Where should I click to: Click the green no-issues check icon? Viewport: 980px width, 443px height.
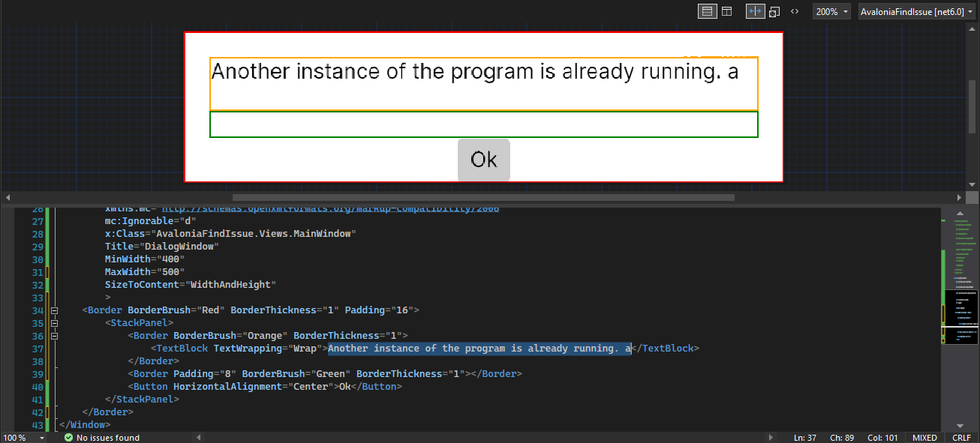(x=69, y=437)
